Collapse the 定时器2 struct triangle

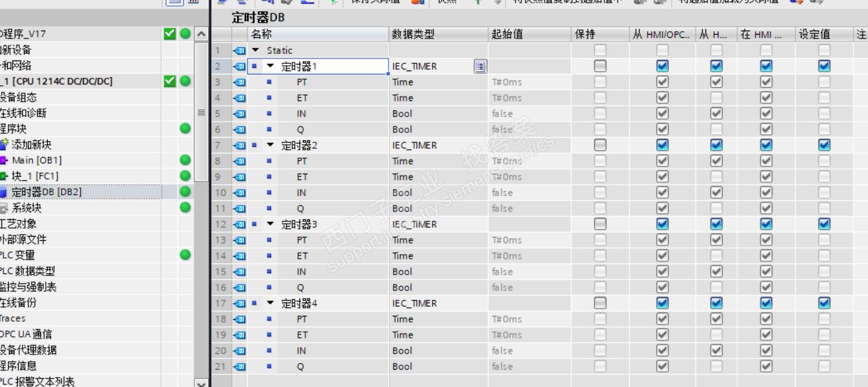pos(270,146)
